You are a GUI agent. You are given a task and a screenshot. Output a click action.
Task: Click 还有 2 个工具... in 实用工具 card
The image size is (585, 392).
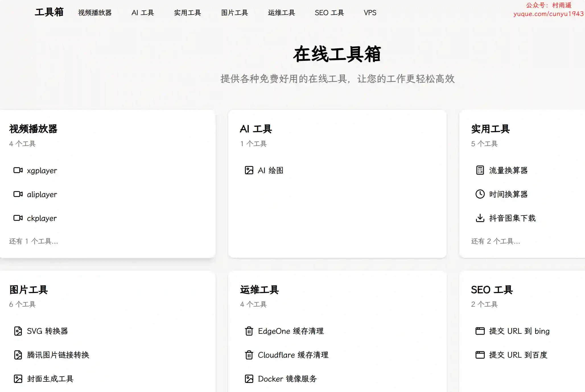[496, 241]
